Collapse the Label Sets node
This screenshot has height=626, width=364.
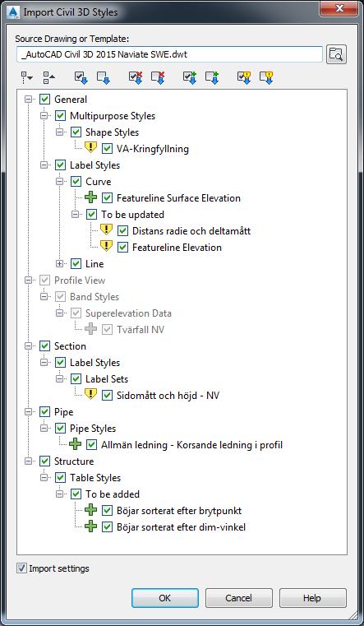click(x=59, y=379)
